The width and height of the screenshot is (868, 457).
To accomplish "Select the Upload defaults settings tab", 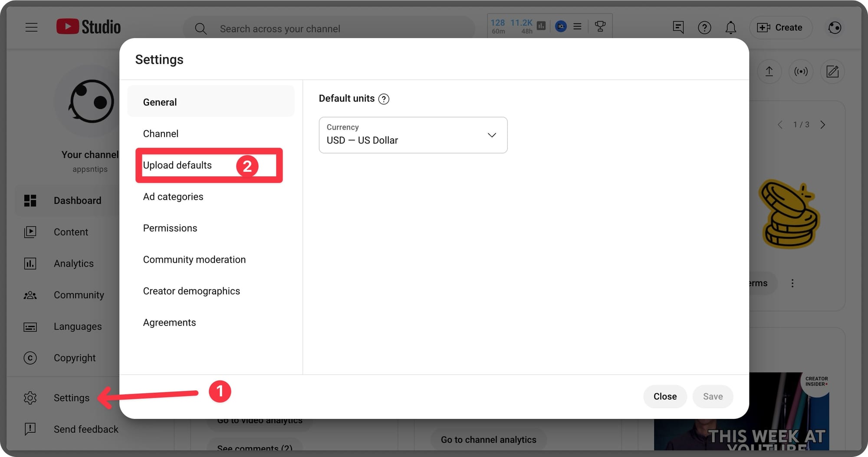I will click(x=177, y=165).
